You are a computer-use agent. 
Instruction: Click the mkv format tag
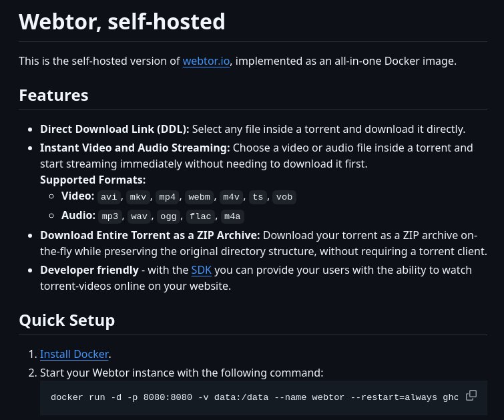click(x=138, y=197)
